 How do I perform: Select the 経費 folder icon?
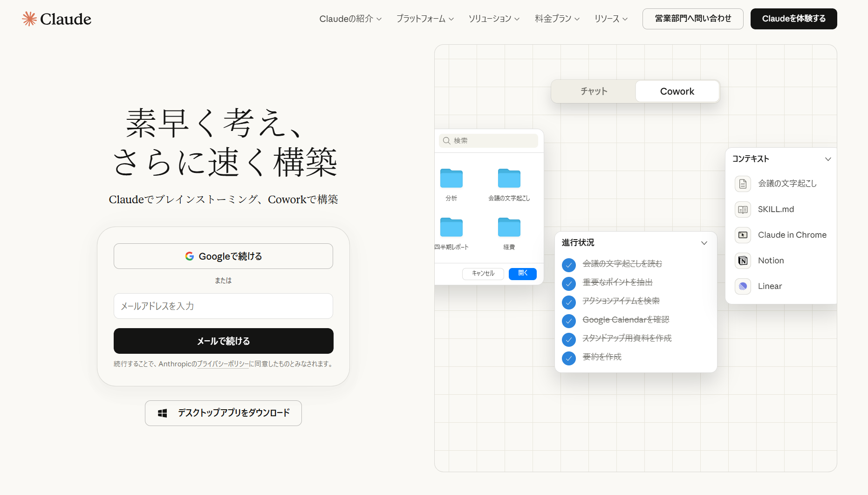(x=509, y=227)
